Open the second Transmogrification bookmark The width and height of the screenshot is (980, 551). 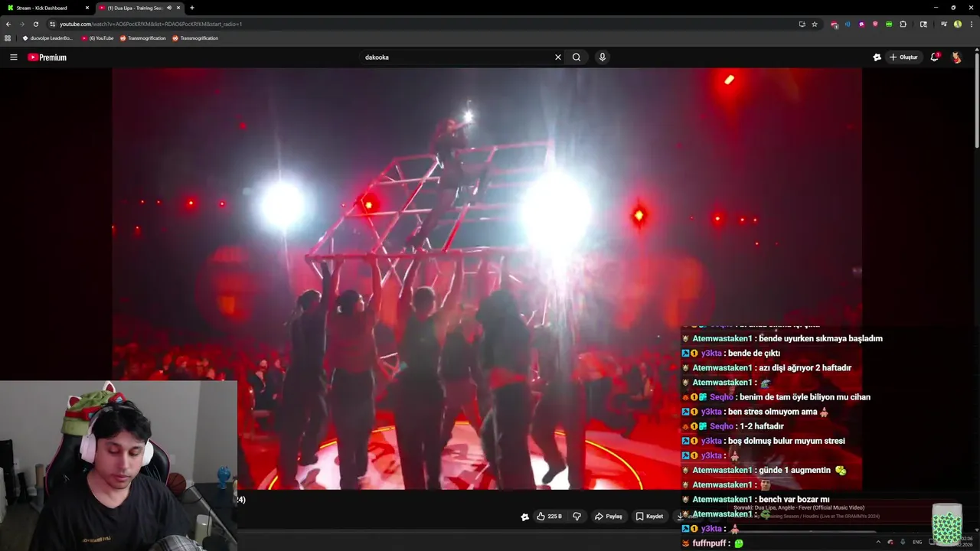click(x=195, y=38)
